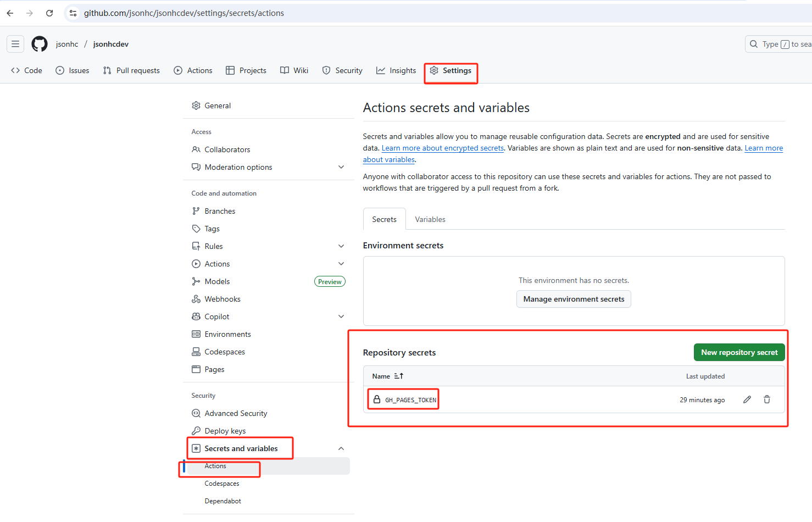Viewport: 812px width, 522px height.
Task: Click the GH_PAGES_TOKEN secret name
Action: [x=410, y=400]
